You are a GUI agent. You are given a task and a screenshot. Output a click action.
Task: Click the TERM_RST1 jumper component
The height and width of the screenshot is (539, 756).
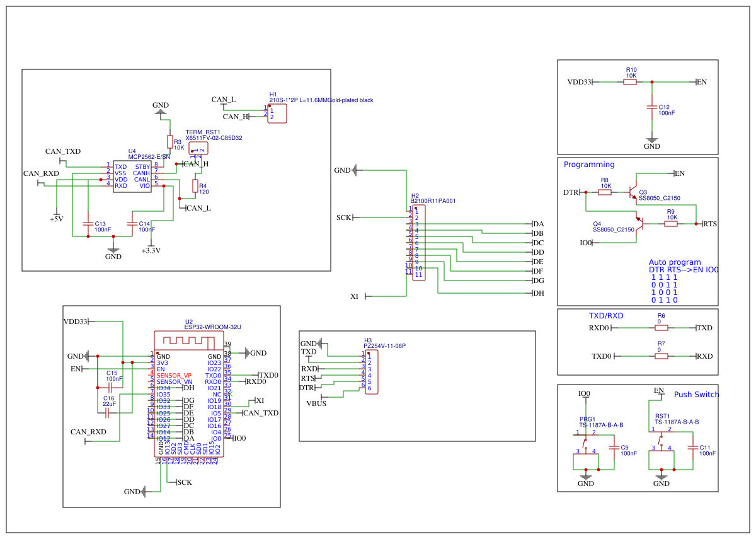tap(198, 148)
